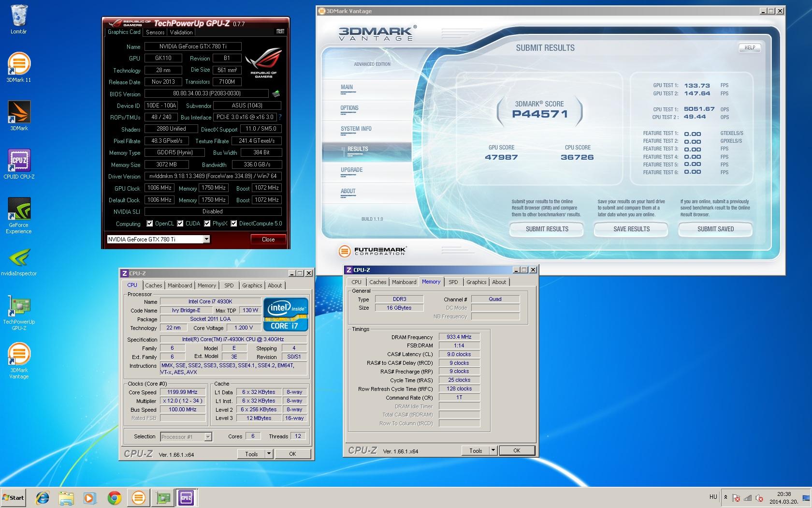
Task: Click OK in the CPU-Z Memory window
Action: click(x=517, y=450)
